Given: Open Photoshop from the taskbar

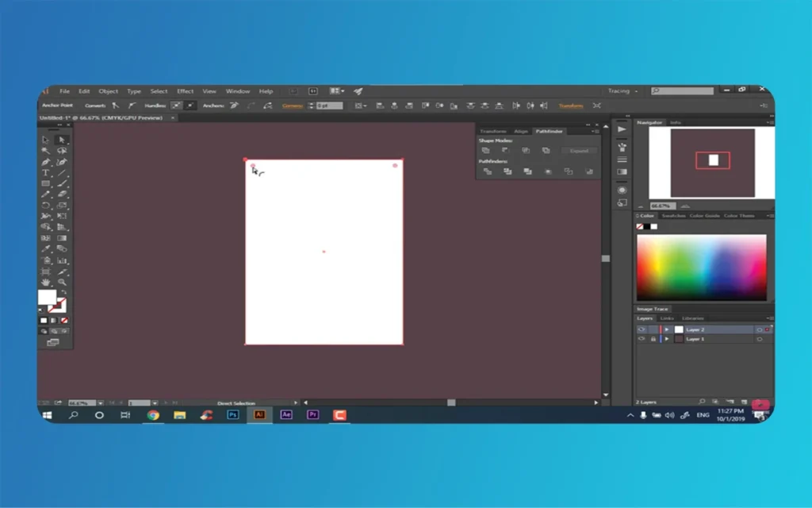Looking at the screenshot, I should 233,414.
